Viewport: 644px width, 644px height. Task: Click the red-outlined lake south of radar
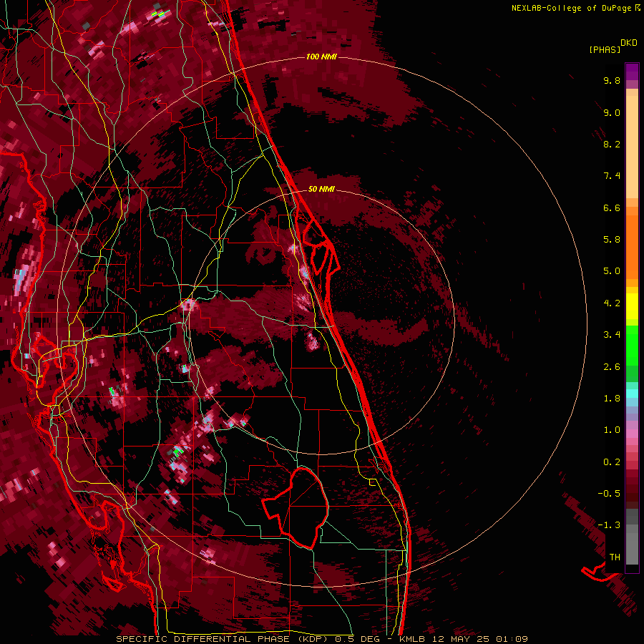pyautogui.click(x=296, y=507)
